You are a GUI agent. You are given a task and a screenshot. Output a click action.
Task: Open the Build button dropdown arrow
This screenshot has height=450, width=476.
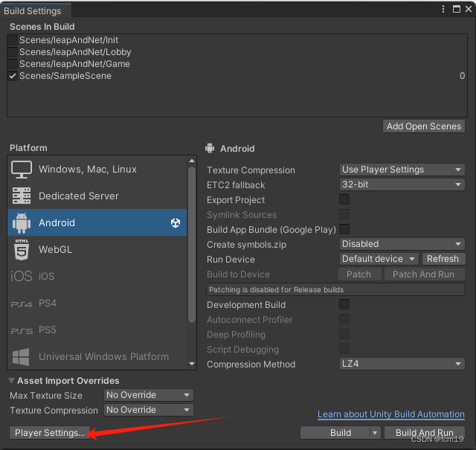pyautogui.click(x=375, y=433)
